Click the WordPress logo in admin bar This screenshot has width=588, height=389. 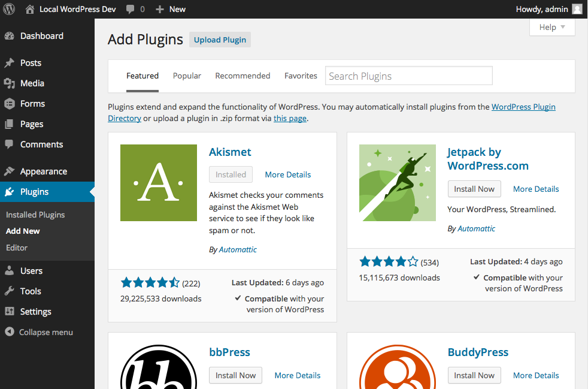tap(8, 9)
